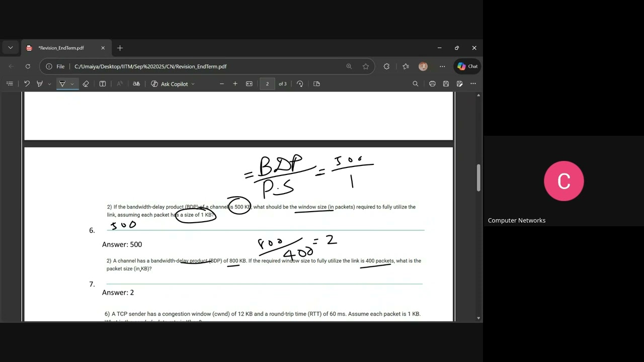Image resolution: width=644 pixels, height=362 pixels.
Task: Click Ask Copilot in PDF toolbar
Action: [x=170, y=84]
